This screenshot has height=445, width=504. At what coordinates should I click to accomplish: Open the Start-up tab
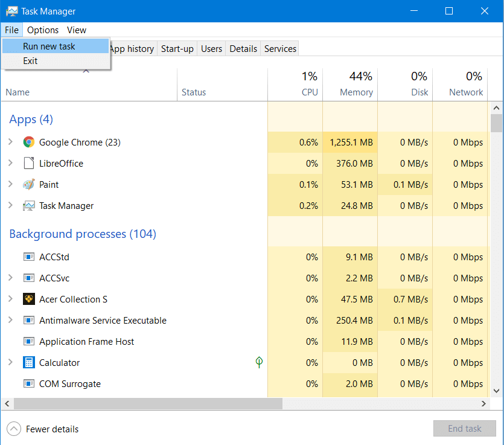point(177,49)
